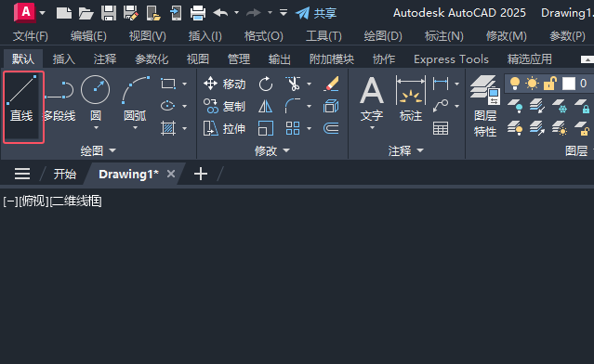
Task: Expand the Arc (圆弧) options dropdown
Action: 135,128
